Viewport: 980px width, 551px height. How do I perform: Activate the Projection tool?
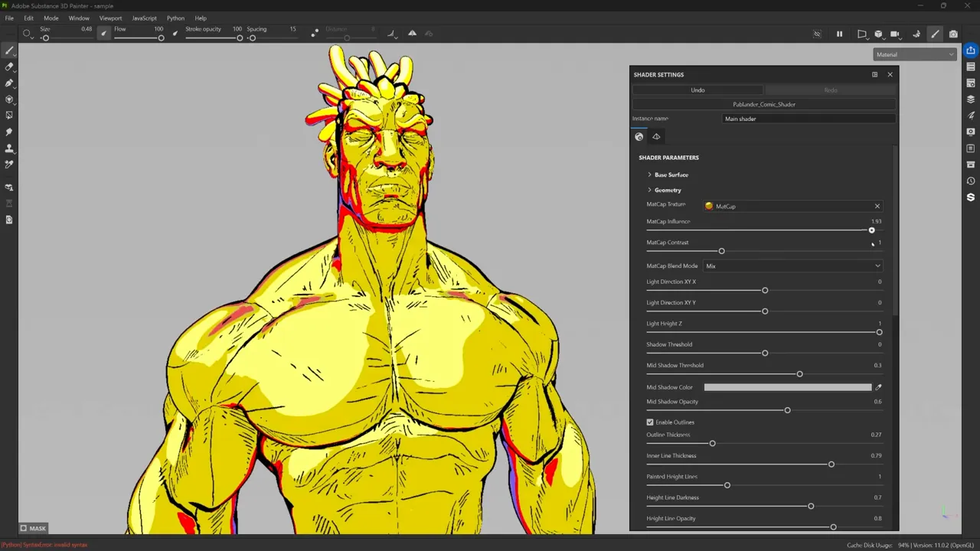(x=9, y=84)
